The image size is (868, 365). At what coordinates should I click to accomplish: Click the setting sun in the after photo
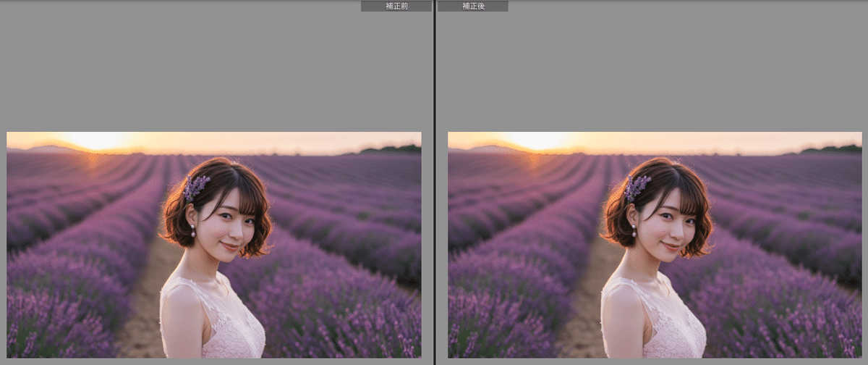537,140
